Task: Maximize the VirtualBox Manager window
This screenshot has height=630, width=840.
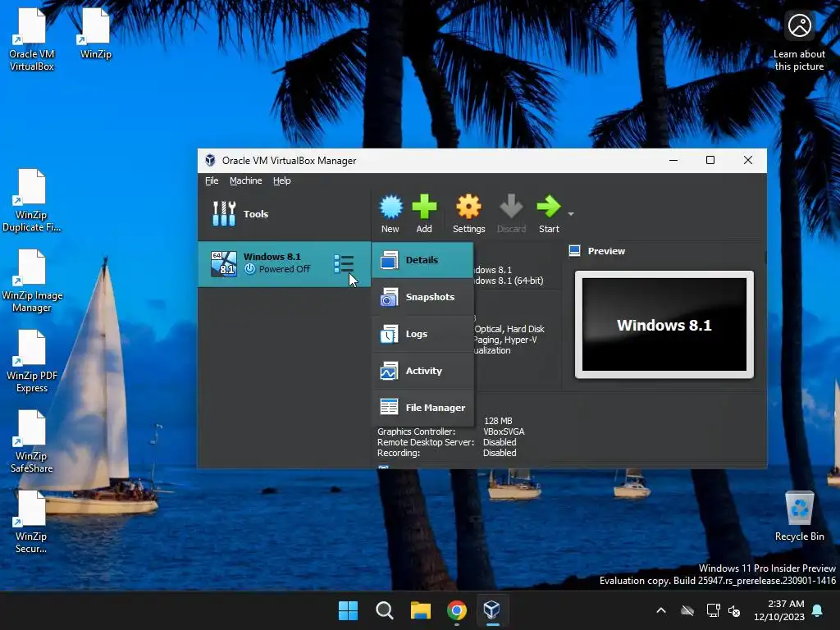Action: (x=710, y=160)
